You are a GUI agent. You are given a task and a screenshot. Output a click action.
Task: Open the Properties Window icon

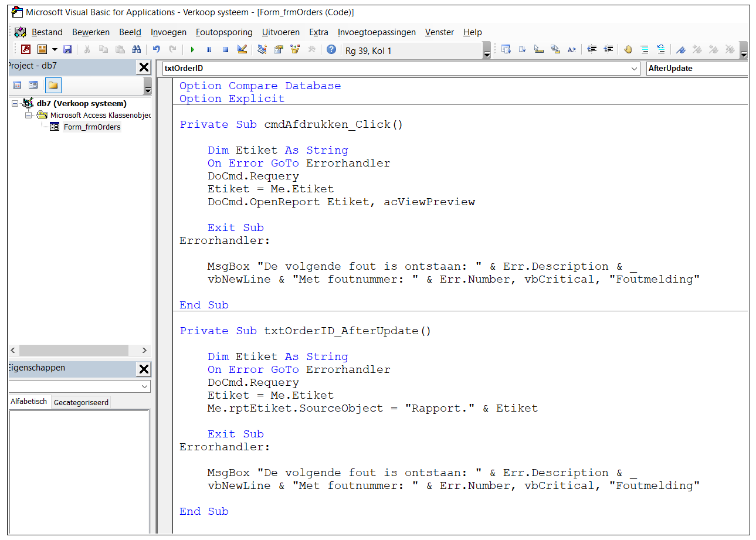pyautogui.click(x=279, y=50)
